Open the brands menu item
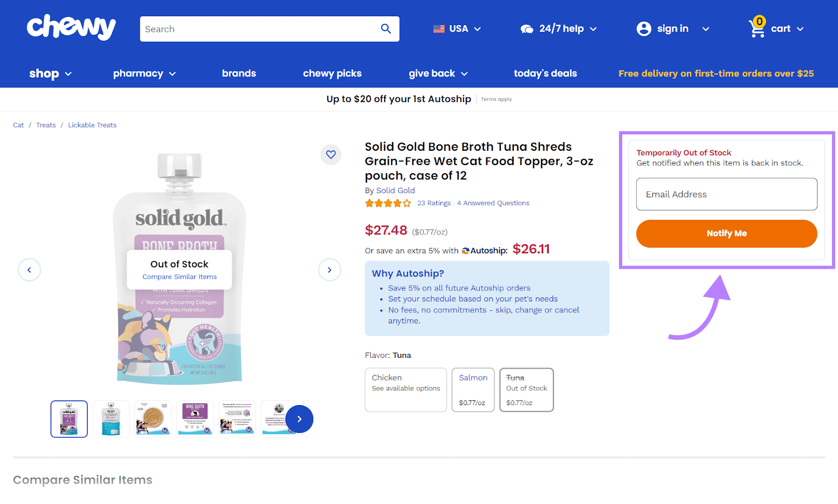 click(x=239, y=74)
